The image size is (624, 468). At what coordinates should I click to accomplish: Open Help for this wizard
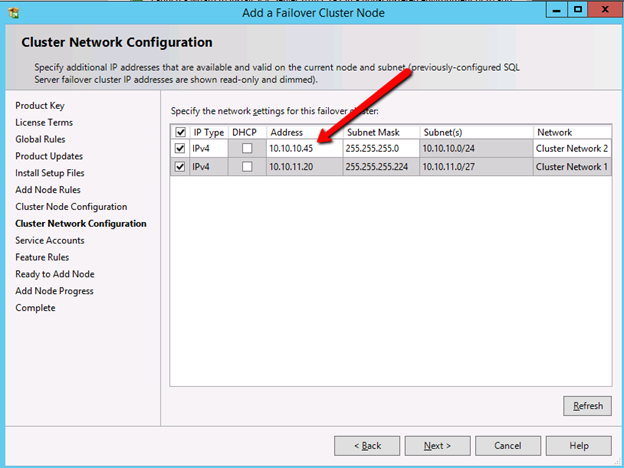[x=578, y=445]
